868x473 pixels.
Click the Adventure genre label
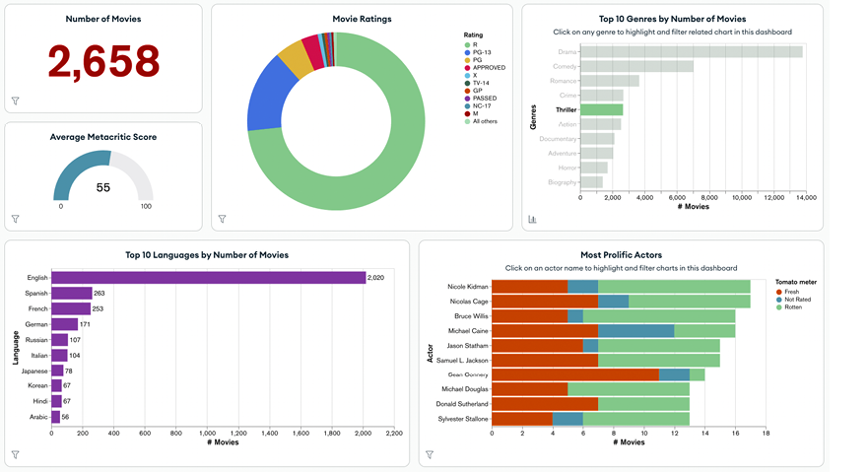(563, 154)
